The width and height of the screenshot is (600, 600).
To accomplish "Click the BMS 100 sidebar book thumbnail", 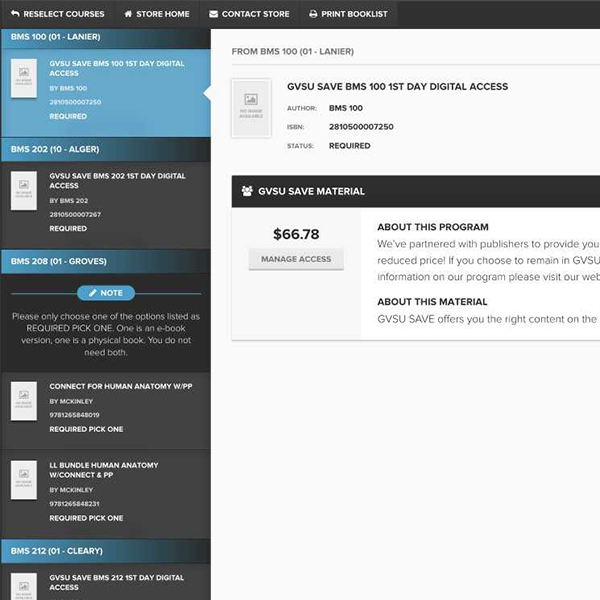I will [24, 78].
